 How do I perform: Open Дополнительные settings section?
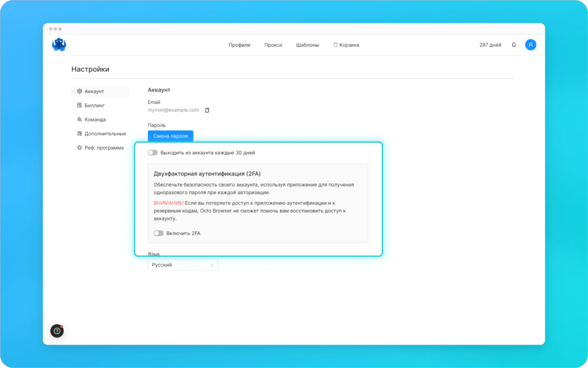coord(100,133)
